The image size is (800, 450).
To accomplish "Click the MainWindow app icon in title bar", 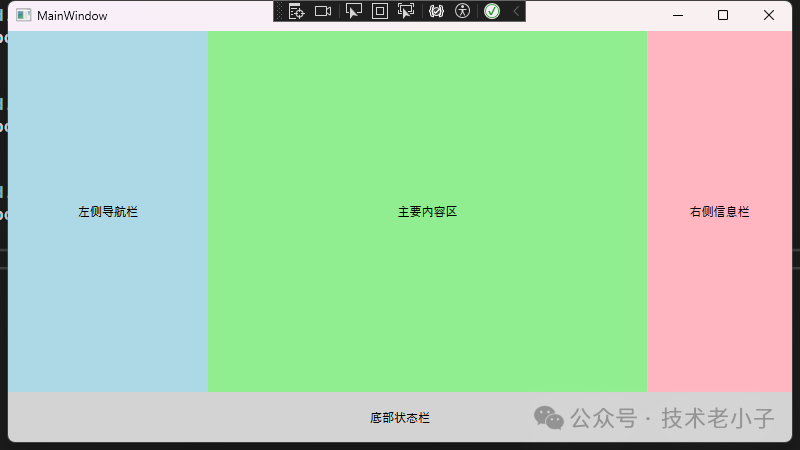I will coord(23,15).
